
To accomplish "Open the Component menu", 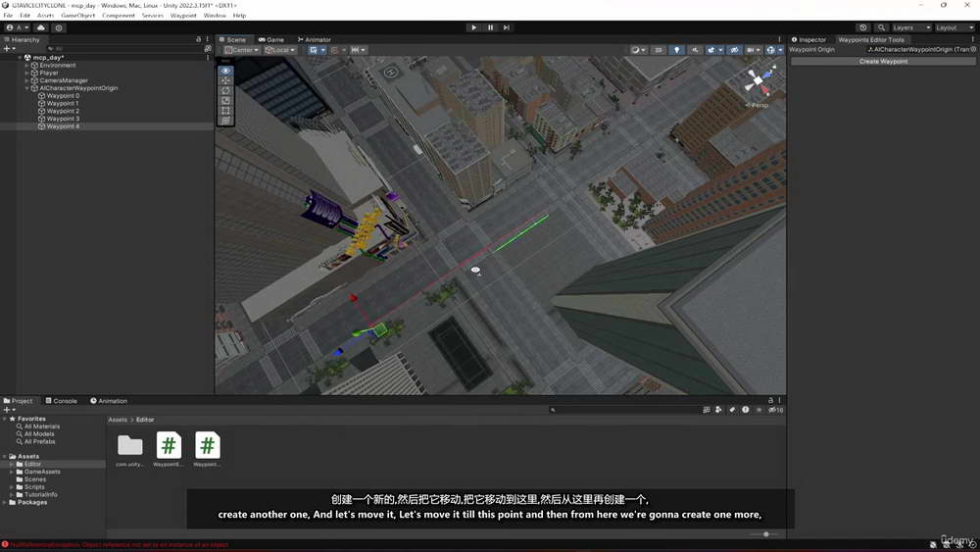I will click(119, 15).
